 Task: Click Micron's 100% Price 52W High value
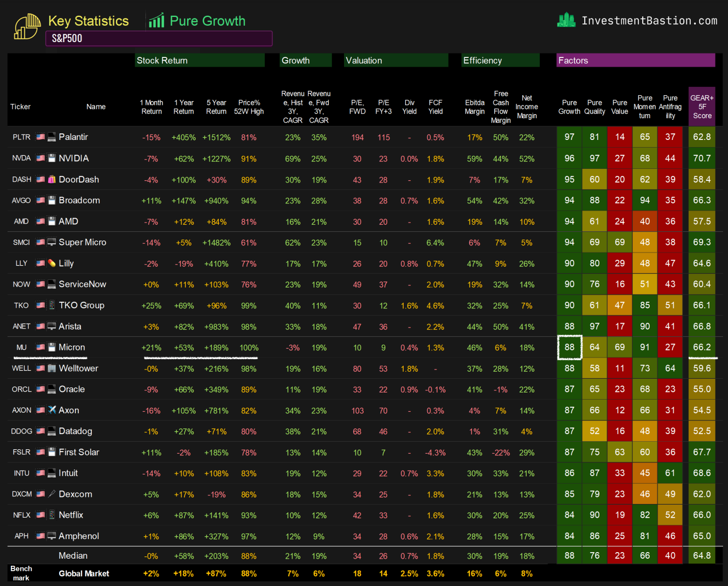point(249,348)
